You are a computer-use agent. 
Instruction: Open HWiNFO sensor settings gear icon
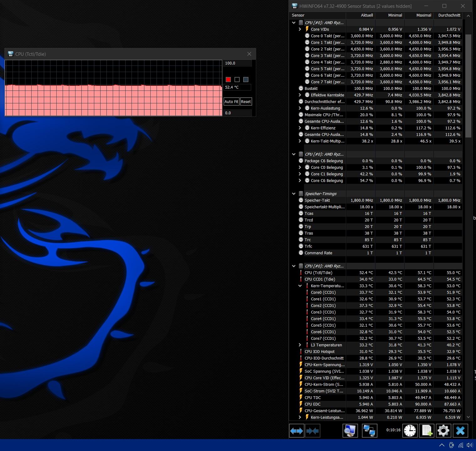click(443, 431)
